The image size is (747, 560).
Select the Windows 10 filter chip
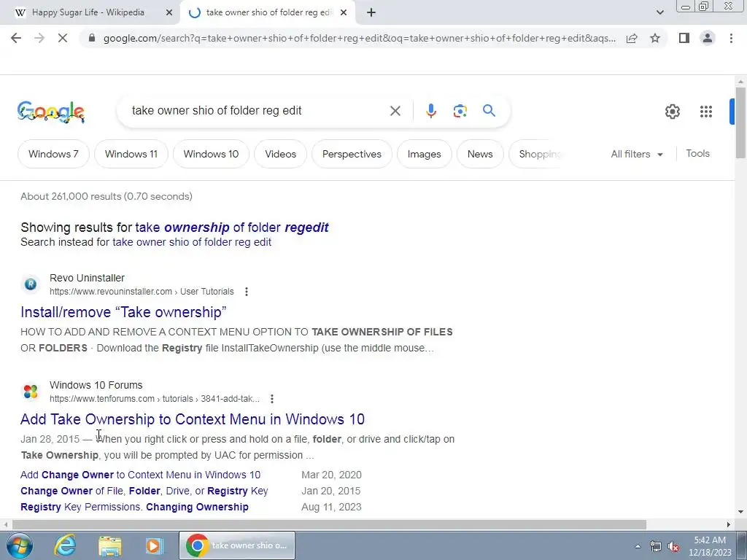pos(211,154)
